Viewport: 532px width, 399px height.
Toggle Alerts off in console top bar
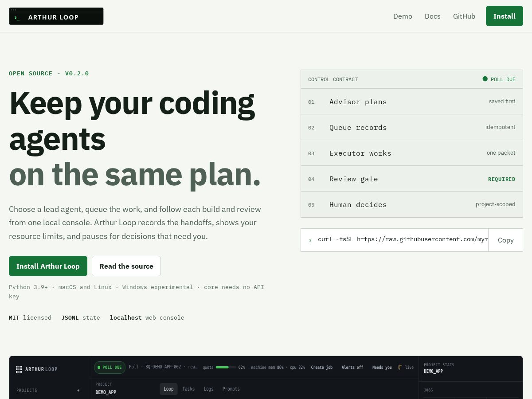point(352,368)
